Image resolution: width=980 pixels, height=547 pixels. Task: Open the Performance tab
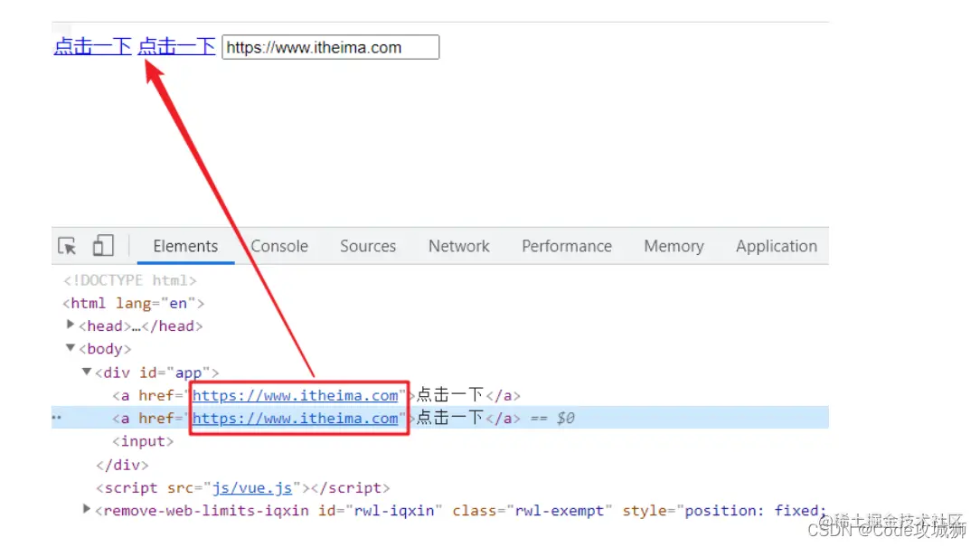pos(567,246)
